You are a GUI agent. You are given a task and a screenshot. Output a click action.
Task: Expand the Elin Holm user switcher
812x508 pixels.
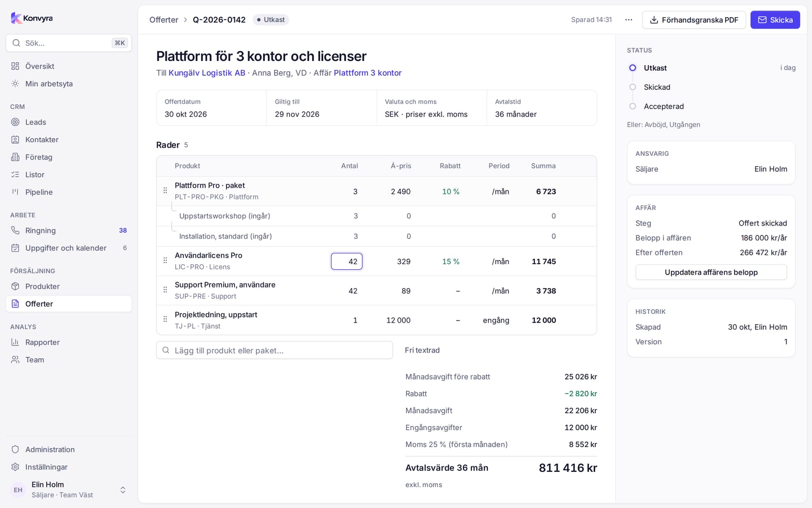point(123,490)
